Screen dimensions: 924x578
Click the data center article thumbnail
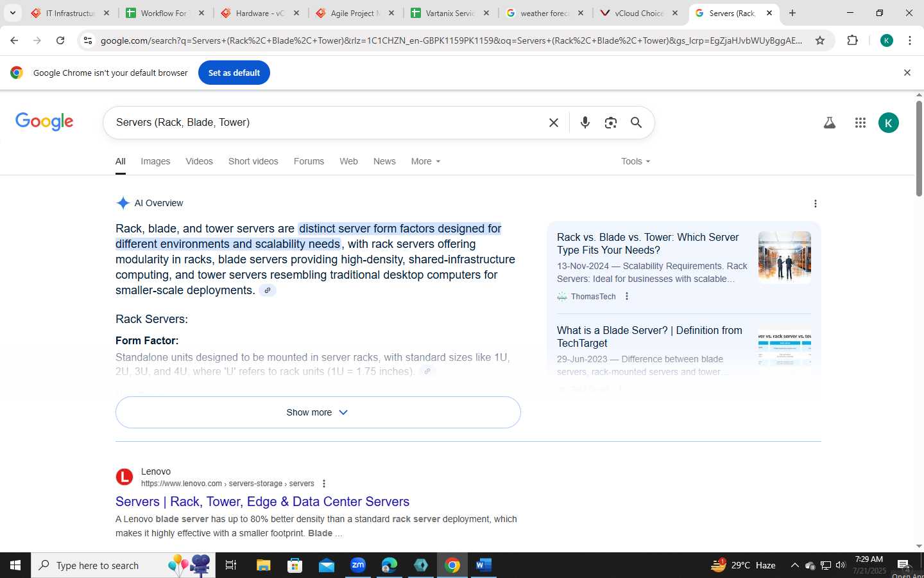point(784,257)
